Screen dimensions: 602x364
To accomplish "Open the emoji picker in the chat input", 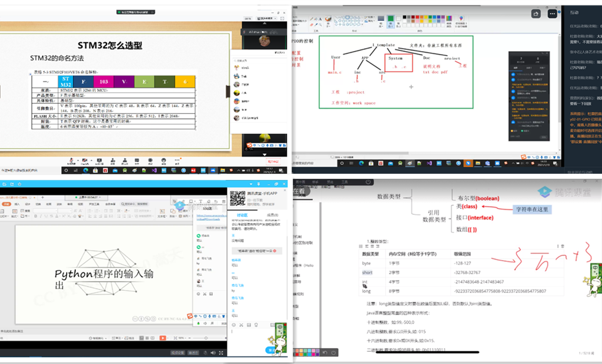I will [234, 325].
